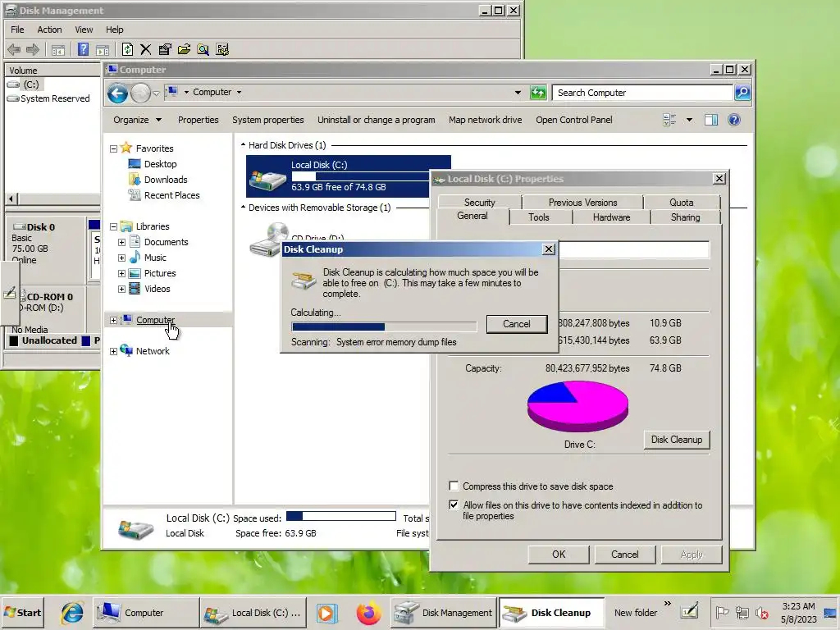Click Map network drive in toolbar
This screenshot has width=840, height=630.
click(x=486, y=120)
